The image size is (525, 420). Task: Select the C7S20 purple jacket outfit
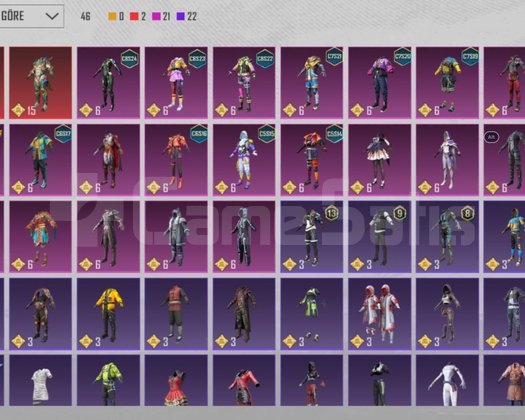pyautogui.click(x=380, y=83)
